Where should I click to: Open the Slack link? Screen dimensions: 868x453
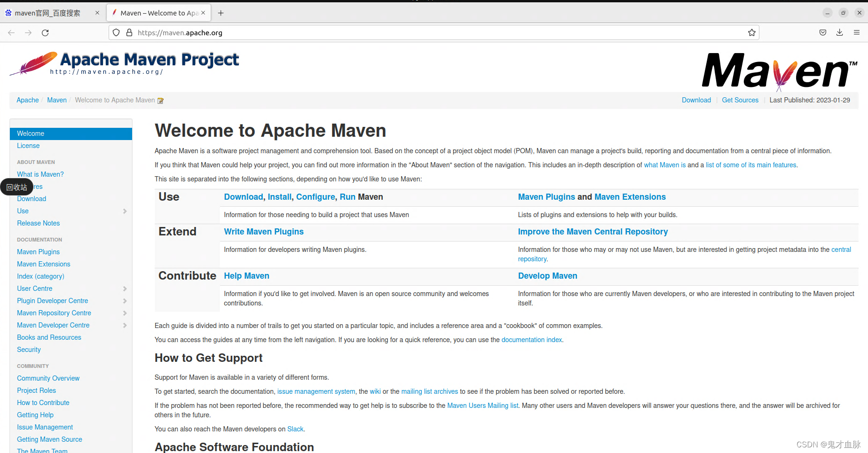(x=295, y=429)
